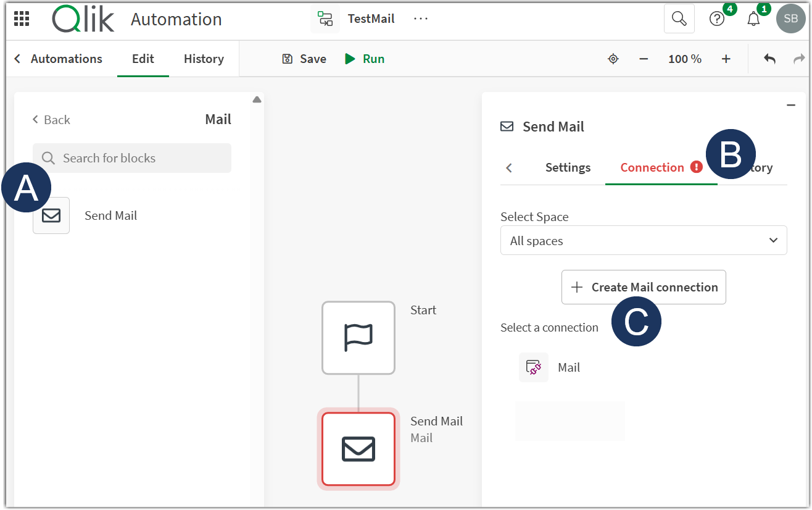Zoom in with the plus icon
Image resolution: width=812 pixels, height=510 pixels.
[726, 59]
